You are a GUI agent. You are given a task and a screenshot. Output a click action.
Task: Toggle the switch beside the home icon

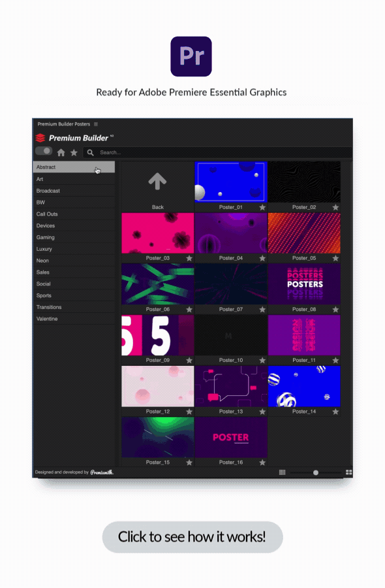tap(44, 151)
